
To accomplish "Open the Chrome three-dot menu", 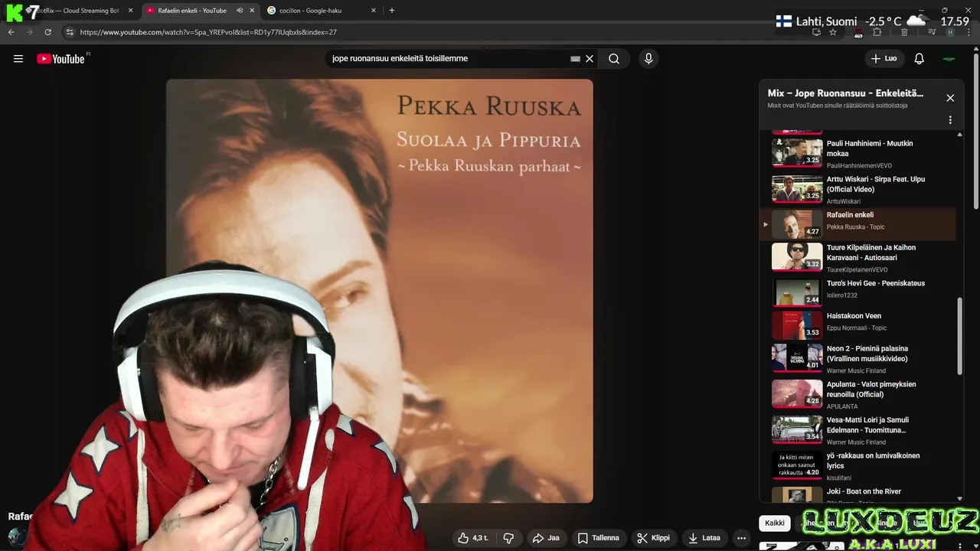I will 968,32.
